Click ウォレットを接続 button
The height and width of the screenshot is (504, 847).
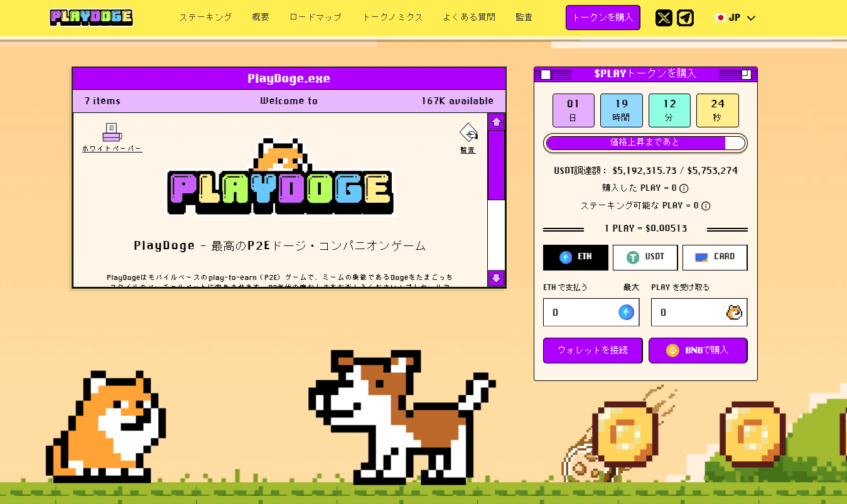point(593,350)
